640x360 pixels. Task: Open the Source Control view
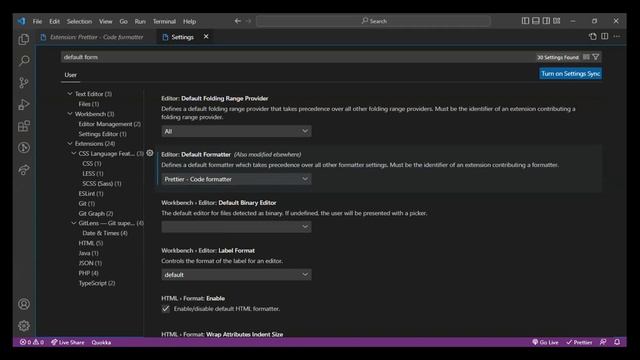24,83
